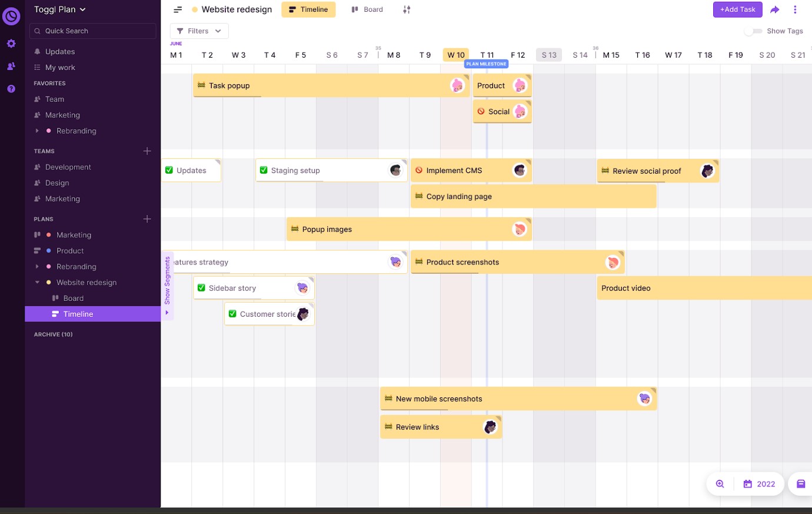Viewport: 812px width, 514px height.
Task: Toggle done checkbox on Sidebar story
Action: click(x=201, y=288)
